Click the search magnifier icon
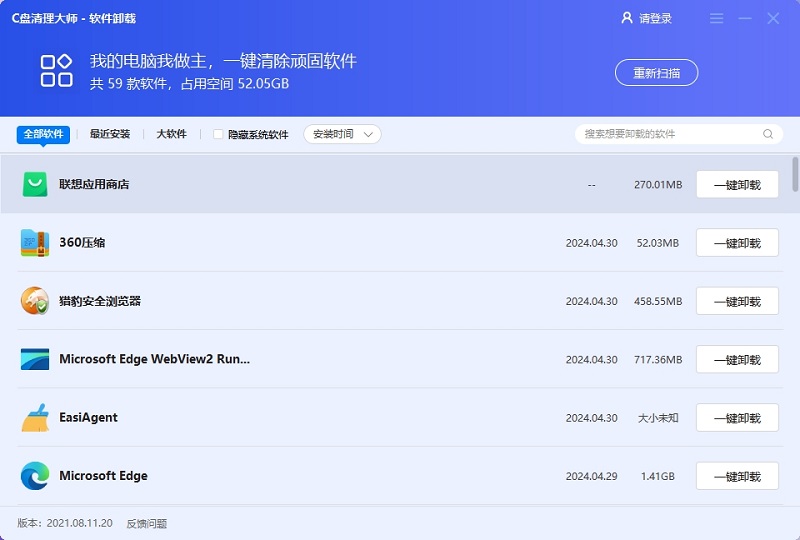The width and height of the screenshot is (800, 540). pyautogui.click(x=768, y=134)
